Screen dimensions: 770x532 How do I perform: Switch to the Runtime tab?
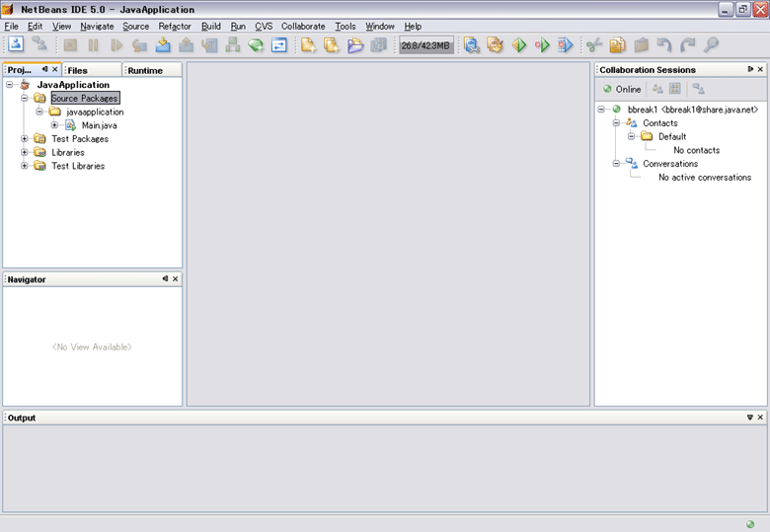coord(152,70)
